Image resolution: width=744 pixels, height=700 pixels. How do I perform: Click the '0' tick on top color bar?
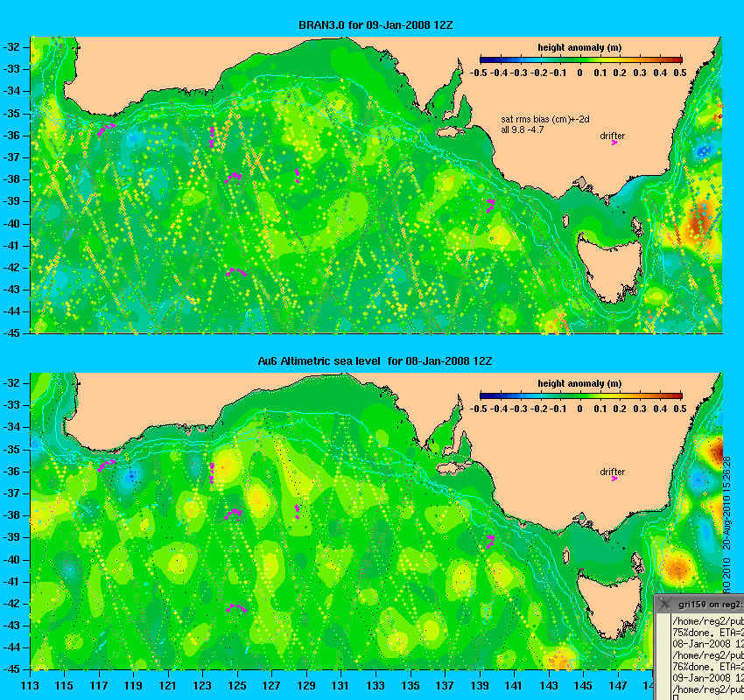(579, 73)
